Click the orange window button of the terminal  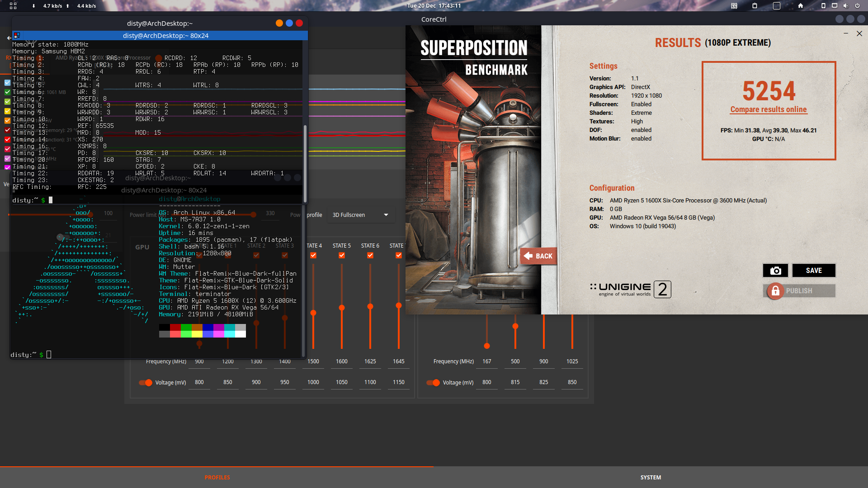tap(279, 23)
